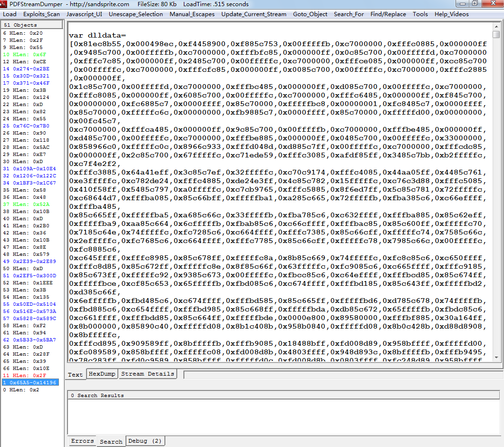Select object 28 HLen: 0x5AC
The height and width of the screenshot is (447, 504).
[x=26, y=147]
